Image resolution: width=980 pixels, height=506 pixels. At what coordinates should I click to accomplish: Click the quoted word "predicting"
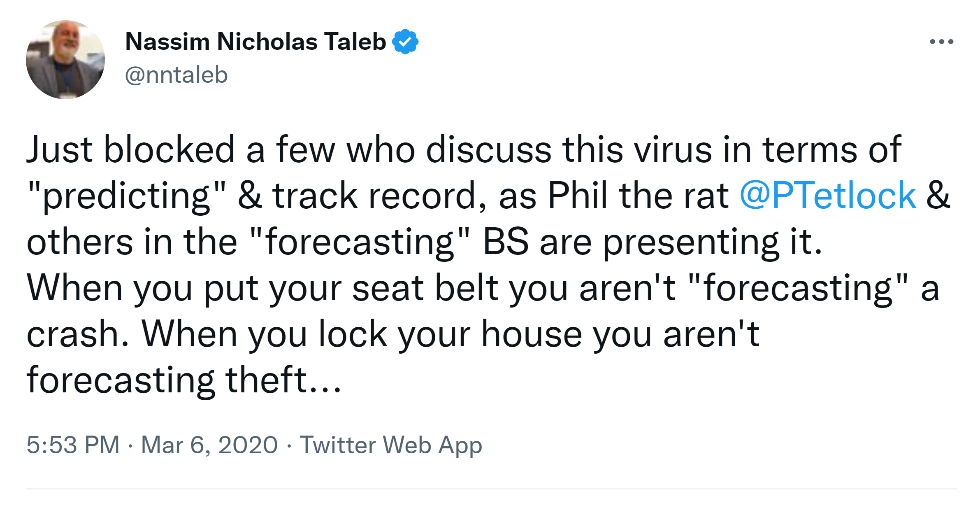127,196
